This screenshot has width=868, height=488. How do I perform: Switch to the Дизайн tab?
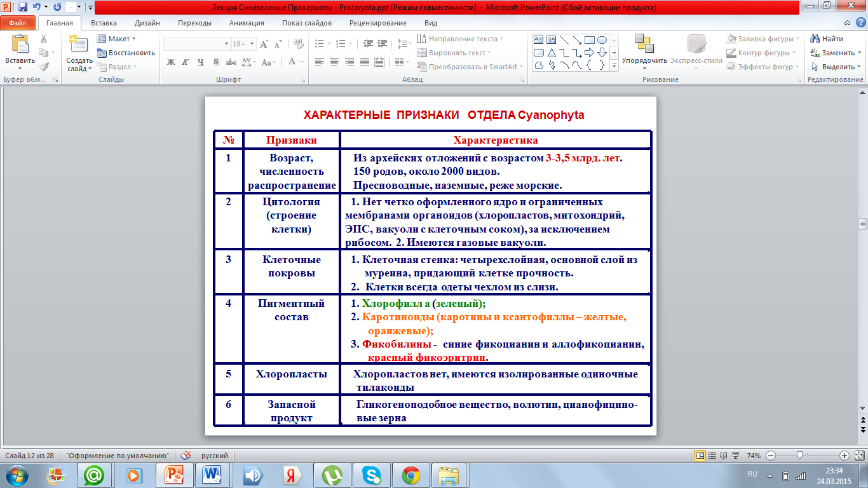coord(147,23)
